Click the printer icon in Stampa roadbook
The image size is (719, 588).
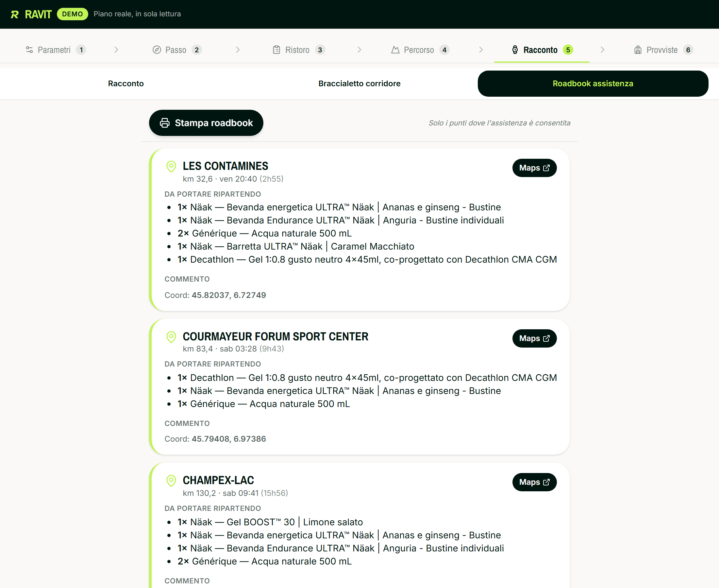click(165, 123)
